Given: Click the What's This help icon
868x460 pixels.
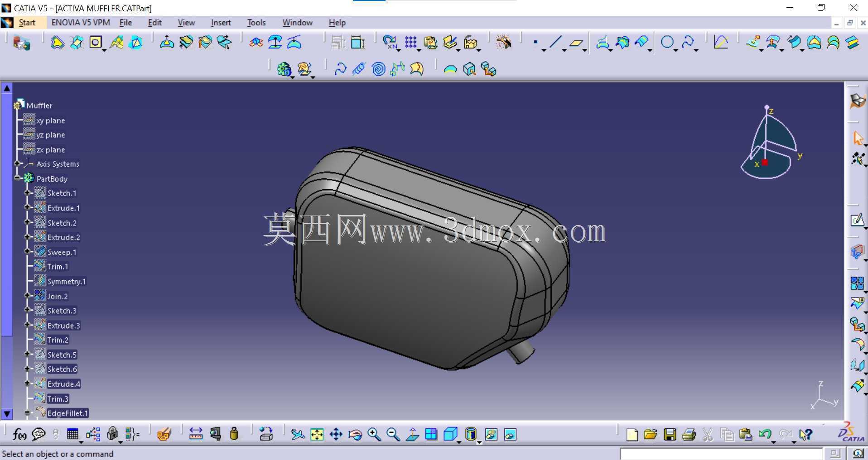Looking at the screenshot, I should (x=805, y=435).
